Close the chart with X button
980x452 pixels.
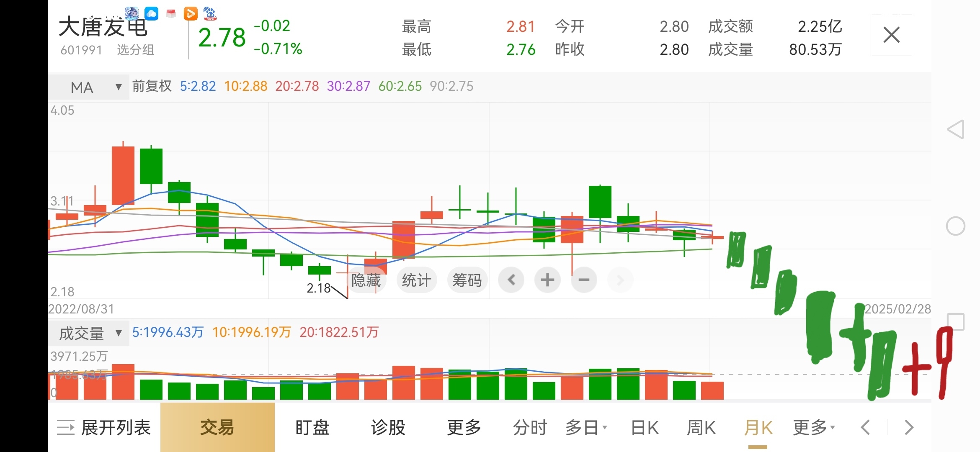tap(891, 35)
